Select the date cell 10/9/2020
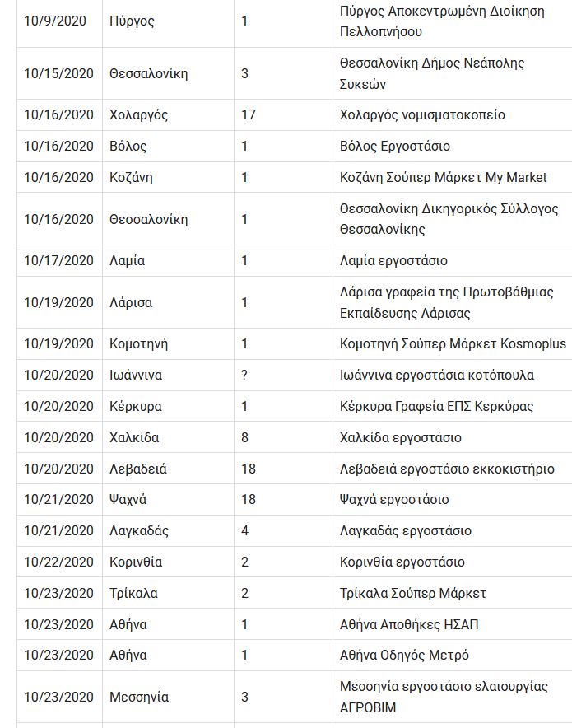Screen dimensions: 572x728 [54, 21]
